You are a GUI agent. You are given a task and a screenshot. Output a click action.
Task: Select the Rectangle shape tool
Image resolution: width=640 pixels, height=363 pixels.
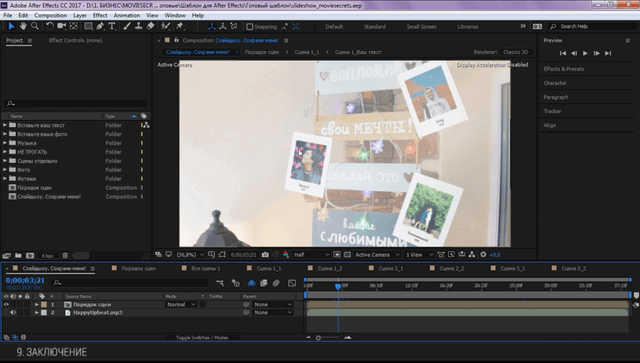point(88,26)
